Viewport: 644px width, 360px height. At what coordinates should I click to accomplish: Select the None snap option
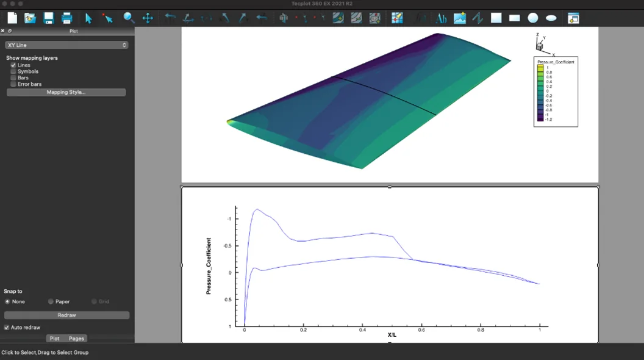(7, 301)
